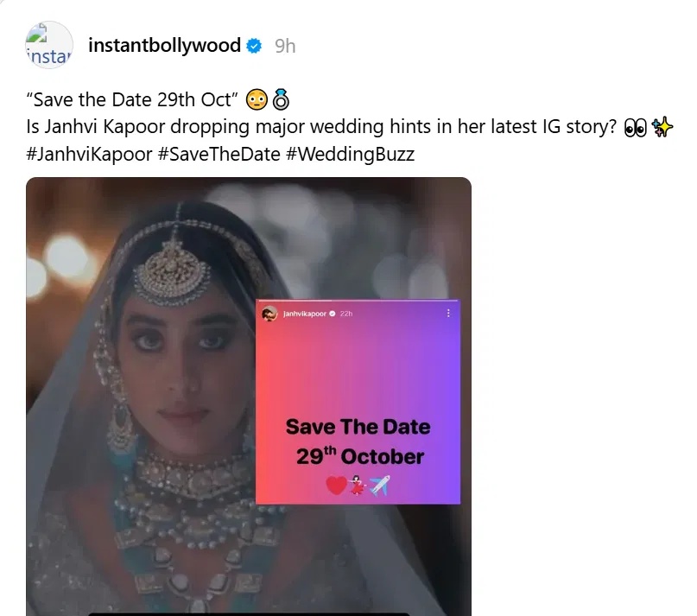
Task: Open the three-dot menu on the story card
Action: click(x=447, y=313)
